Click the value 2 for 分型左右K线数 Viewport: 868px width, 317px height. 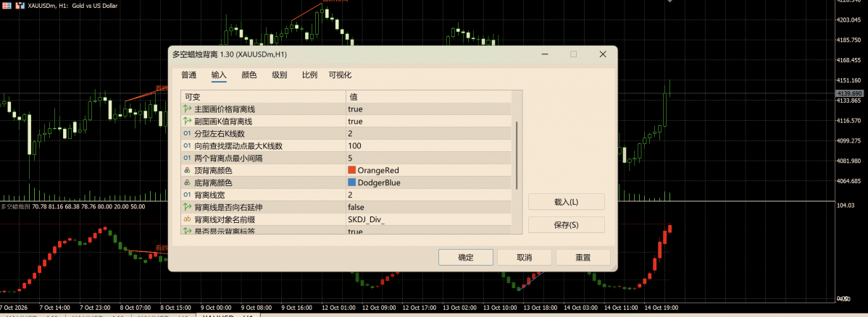(351, 133)
